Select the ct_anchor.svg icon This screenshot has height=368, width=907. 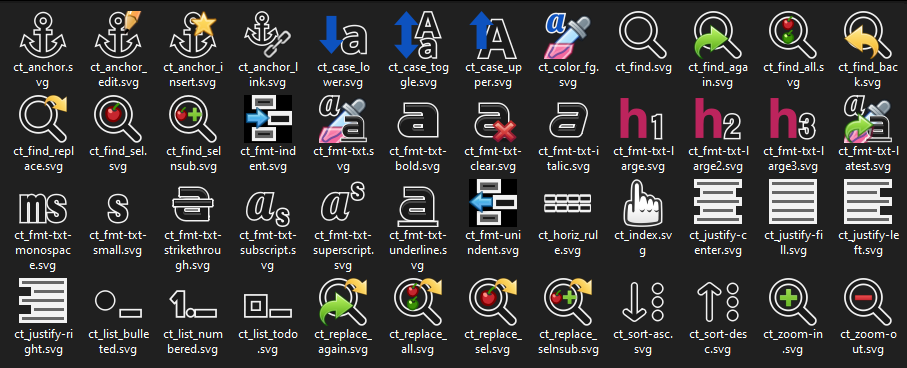[43, 35]
